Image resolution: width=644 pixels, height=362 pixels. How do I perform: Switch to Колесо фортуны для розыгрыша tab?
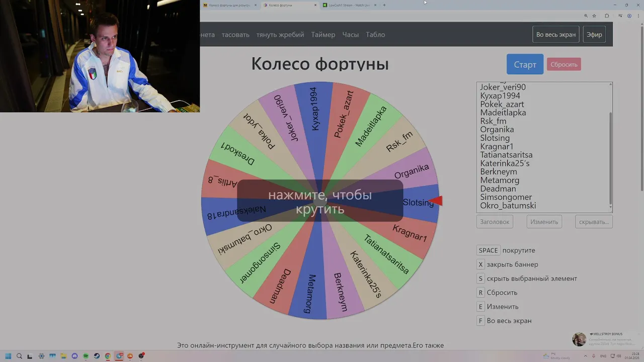pyautogui.click(x=230, y=5)
